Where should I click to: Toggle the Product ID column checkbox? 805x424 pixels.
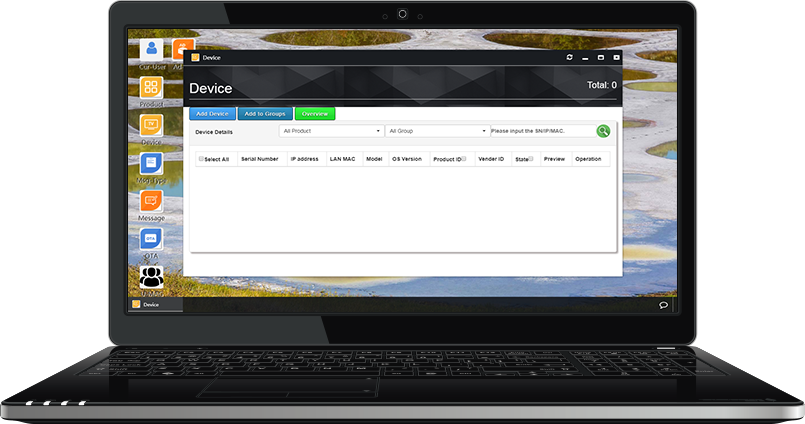[464, 158]
